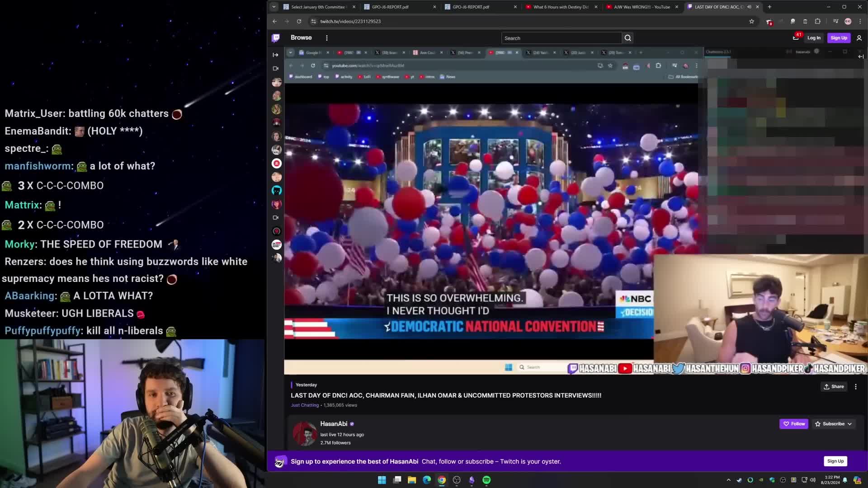Click the Twitch search magnifier button
Viewport: 868px width, 488px height.
click(x=628, y=38)
